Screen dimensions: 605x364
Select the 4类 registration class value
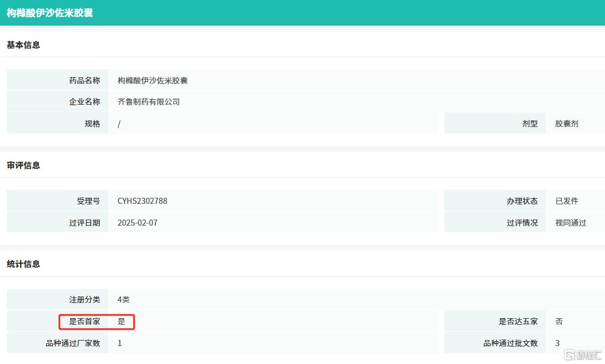124,300
